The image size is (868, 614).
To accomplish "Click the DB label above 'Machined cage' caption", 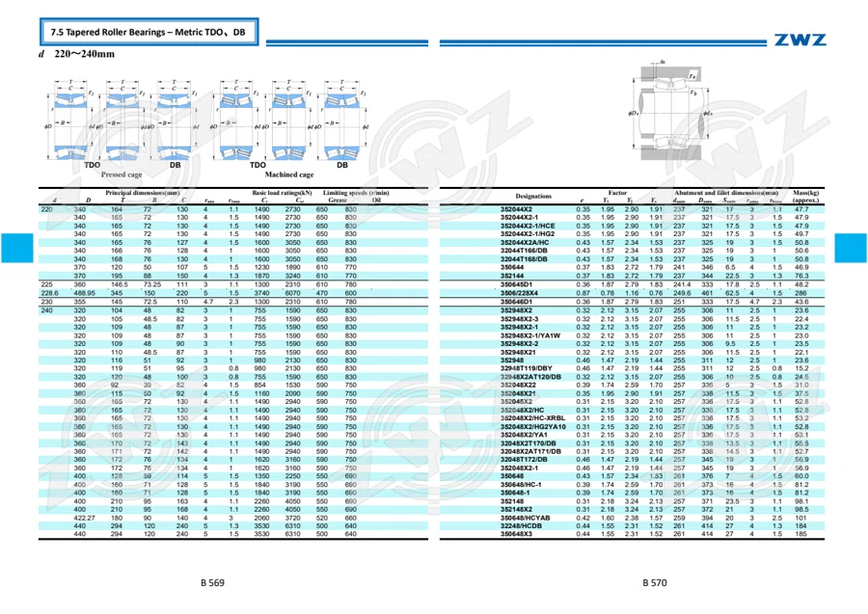I will (342, 165).
